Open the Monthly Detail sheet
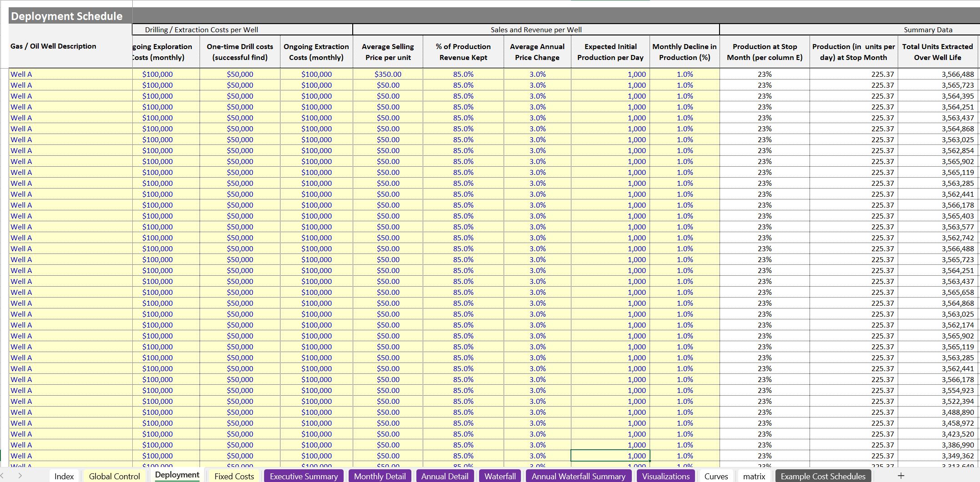This screenshot has width=980, height=482. (x=380, y=476)
